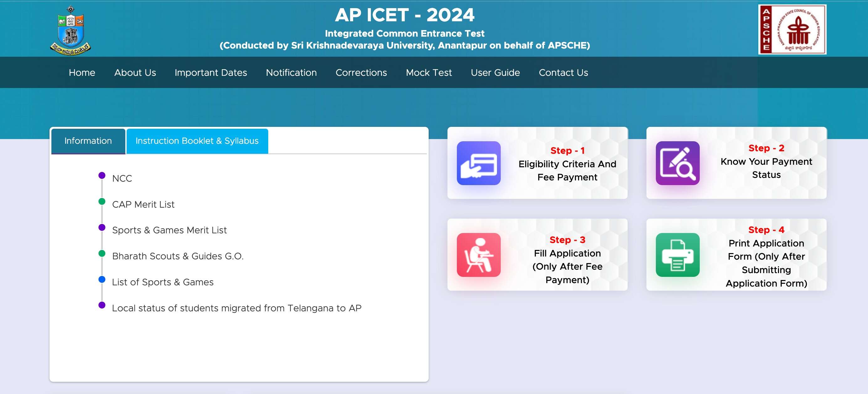Screen dimensions: 868x394
Task: Open the Sports & Games Merit List link
Action: [x=170, y=230]
